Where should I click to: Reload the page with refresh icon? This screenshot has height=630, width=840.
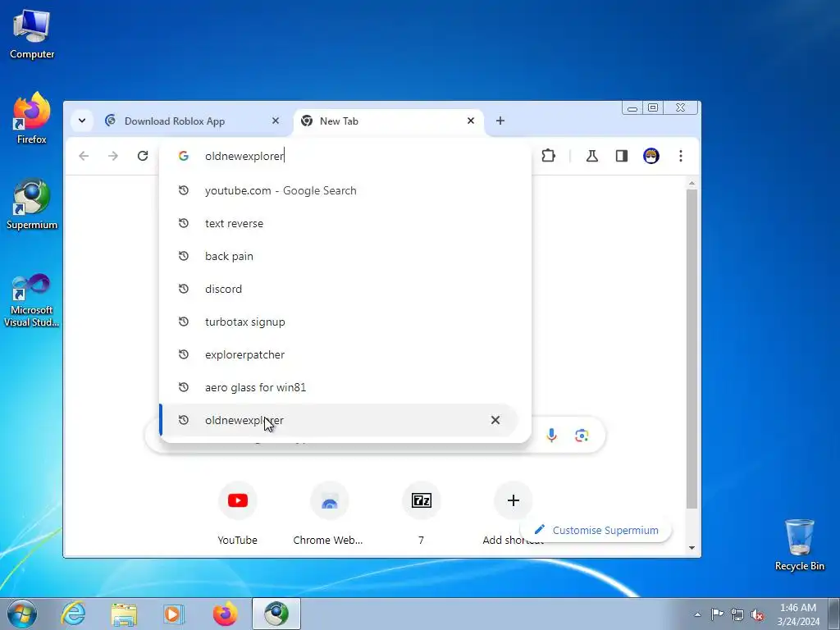pos(143,156)
